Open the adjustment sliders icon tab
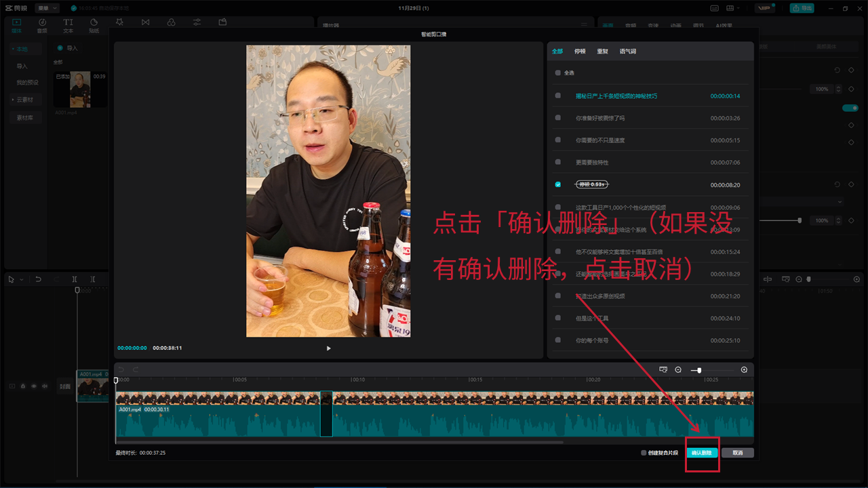Image resolution: width=868 pixels, height=488 pixels. coord(197,22)
